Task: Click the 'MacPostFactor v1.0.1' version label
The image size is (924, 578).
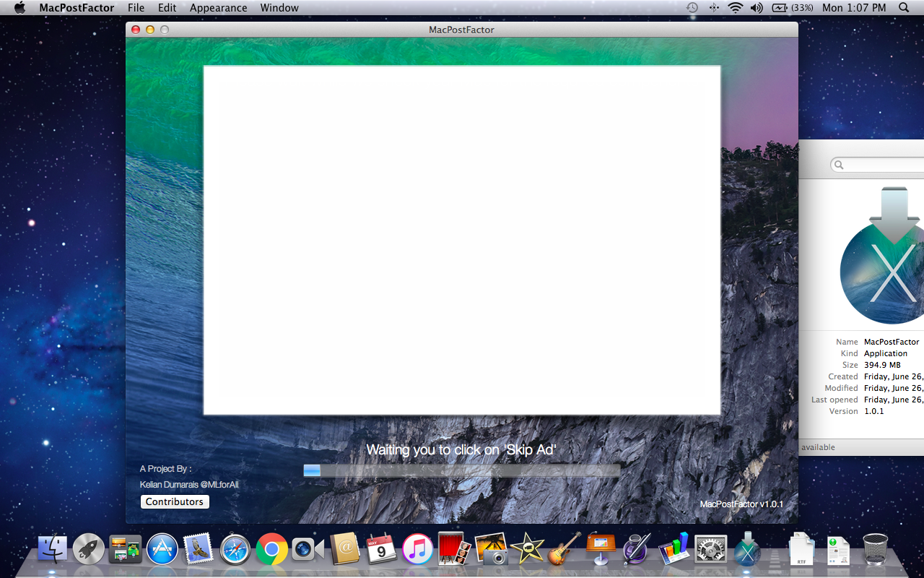Action: click(741, 504)
